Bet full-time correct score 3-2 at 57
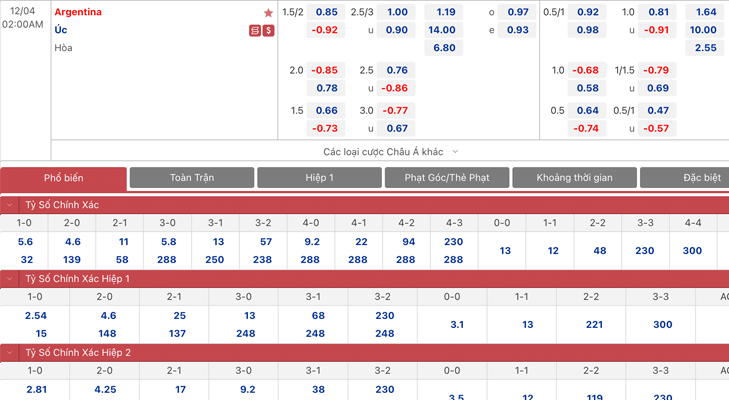The image size is (729, 400). click(x=265, y=242)
